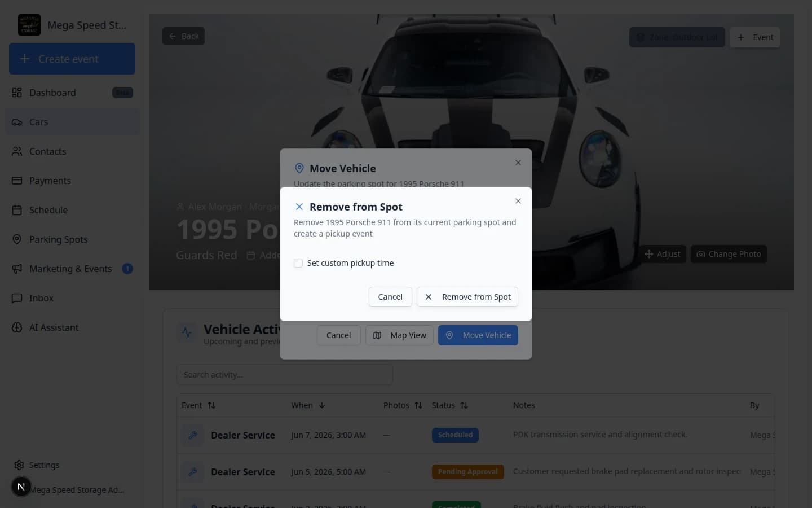Select the Jun 7, 2026, 3:00 AM cell

click(x=328, y=435)
